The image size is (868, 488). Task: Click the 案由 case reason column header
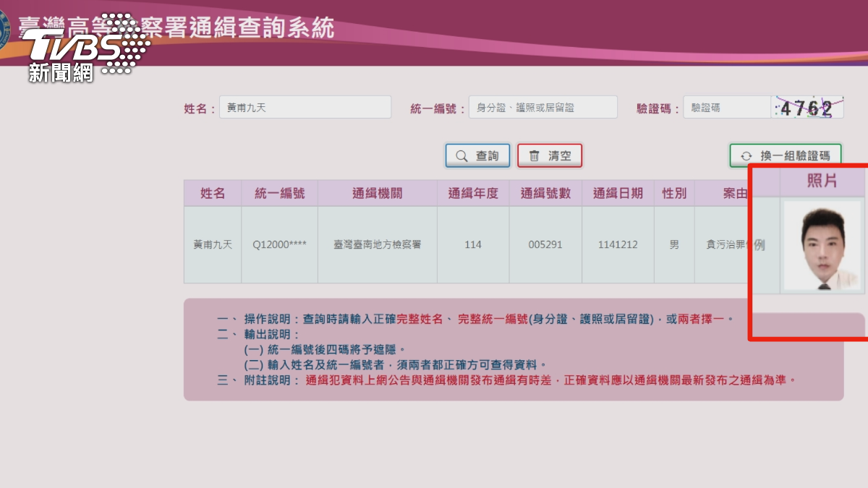[736, 192]
